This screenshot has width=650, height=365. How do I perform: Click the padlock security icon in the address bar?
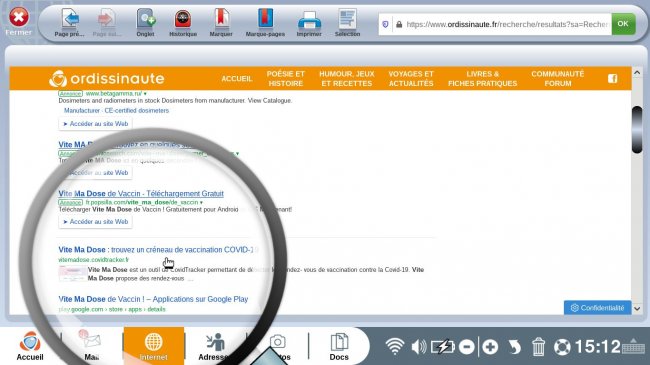click(399, 24)
